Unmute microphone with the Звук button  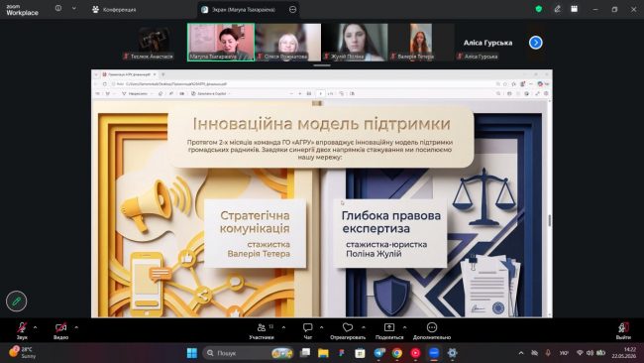(22, 330)
